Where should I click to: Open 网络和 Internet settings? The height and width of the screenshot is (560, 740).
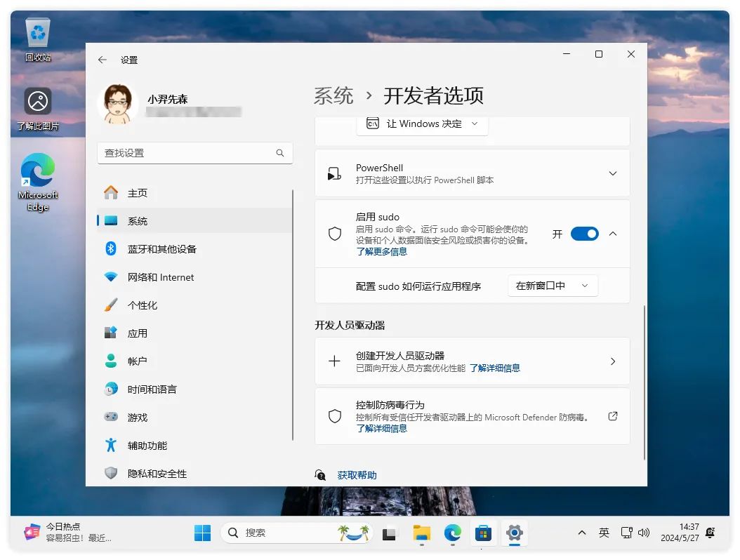point(160,277)
